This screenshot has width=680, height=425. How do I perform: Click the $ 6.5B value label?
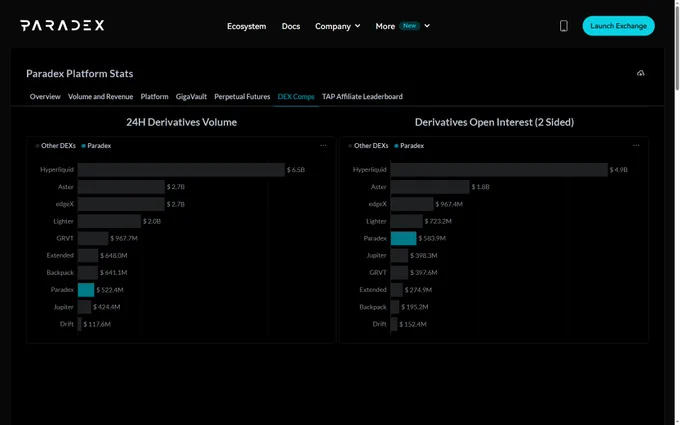tap(296, 170)
